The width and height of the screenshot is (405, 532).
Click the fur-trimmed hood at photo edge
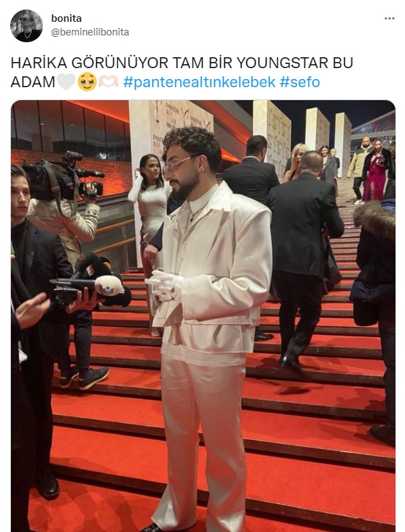(x=375, y=219)
